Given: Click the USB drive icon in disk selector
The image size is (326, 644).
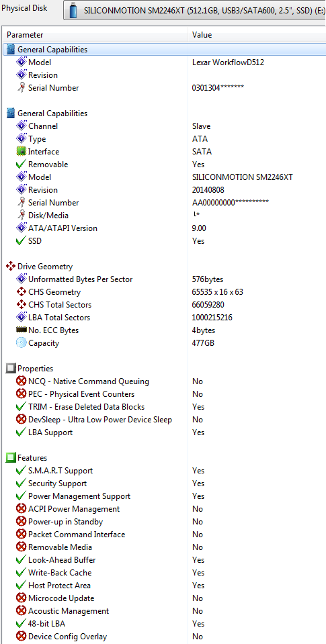Looking at the screenshot, I should point(73,10).
